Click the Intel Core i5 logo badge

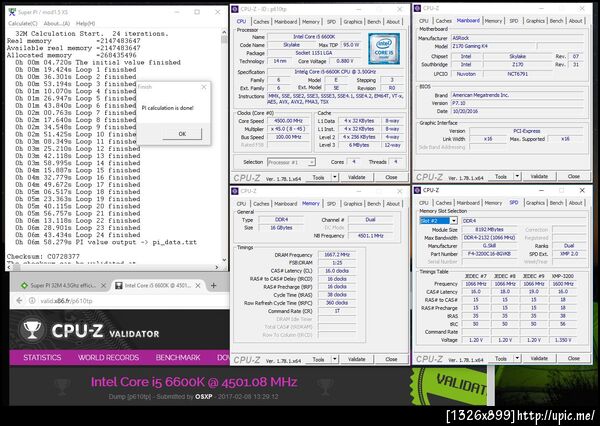384,49
